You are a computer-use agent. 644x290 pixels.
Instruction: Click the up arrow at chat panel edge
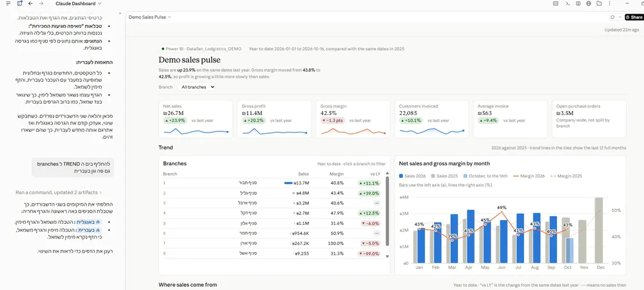(x=120, y=13)
